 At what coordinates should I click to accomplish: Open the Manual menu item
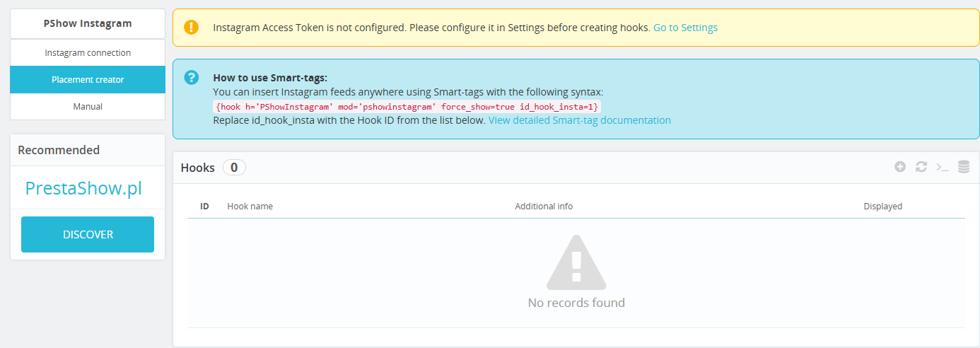[88, 107]
